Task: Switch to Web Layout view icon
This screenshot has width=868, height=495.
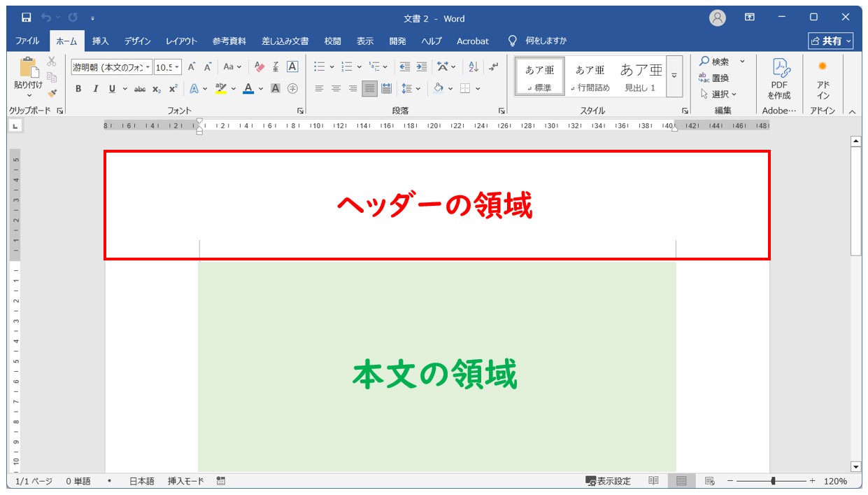Action: click(x=709, y=481)
